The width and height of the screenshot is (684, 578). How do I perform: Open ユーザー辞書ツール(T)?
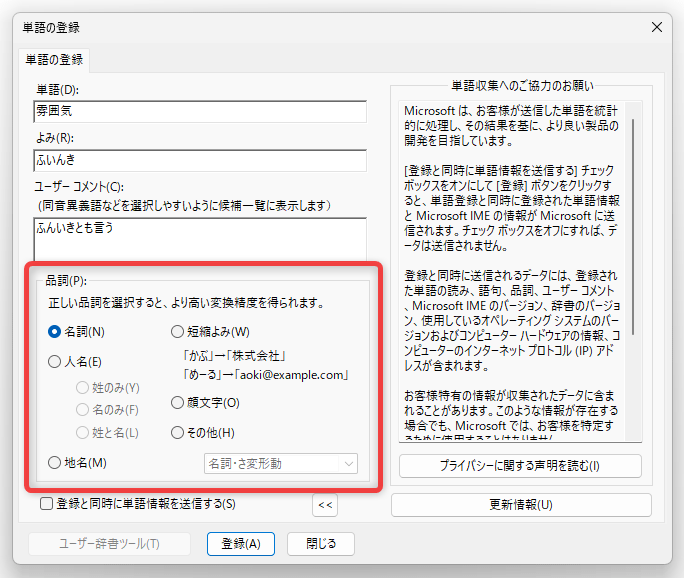[x=109, y=544]
